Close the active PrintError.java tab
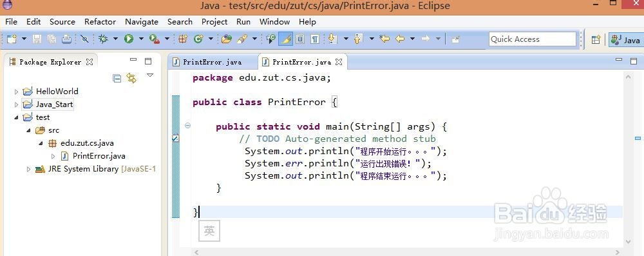The image size is (644, 256). coord(339,62)
